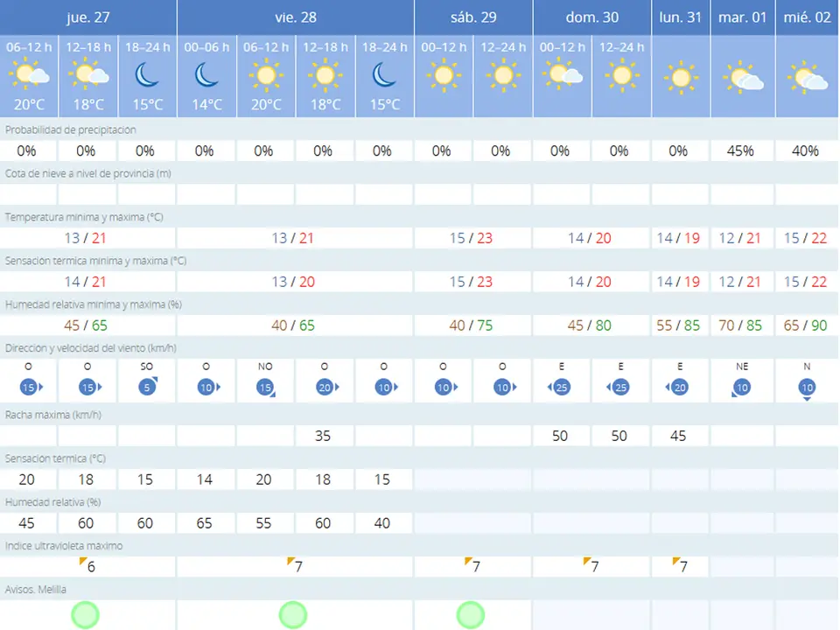Click the 65 / 90 humidity for mié. 02
Image resolution: width=840 pixels, height=630 pixels.
pyautogui.click(x=805, y=325)
